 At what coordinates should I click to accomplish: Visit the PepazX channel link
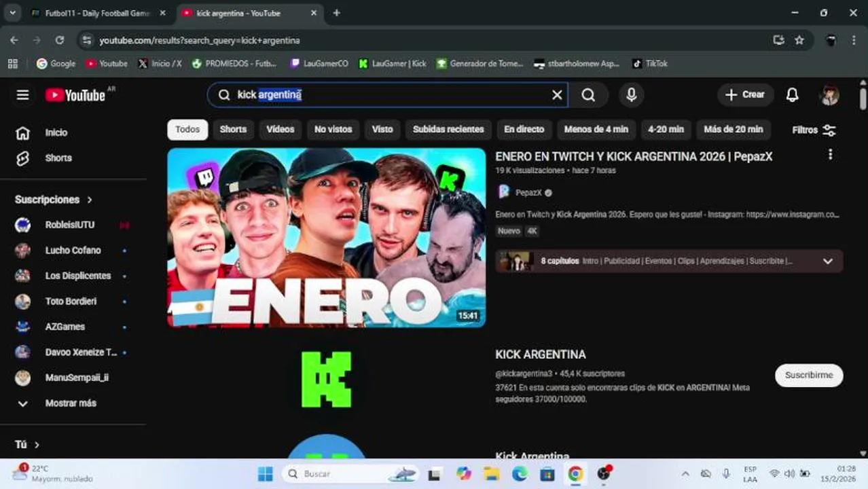coord(528,193)
